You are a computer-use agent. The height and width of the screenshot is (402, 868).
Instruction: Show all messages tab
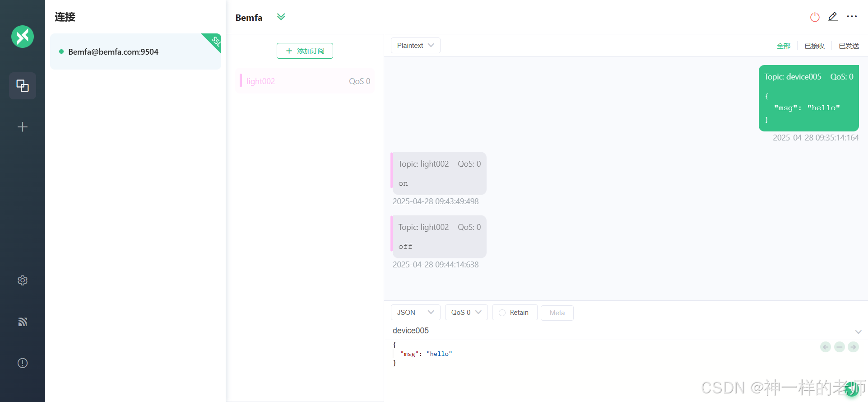click(784, 46)
